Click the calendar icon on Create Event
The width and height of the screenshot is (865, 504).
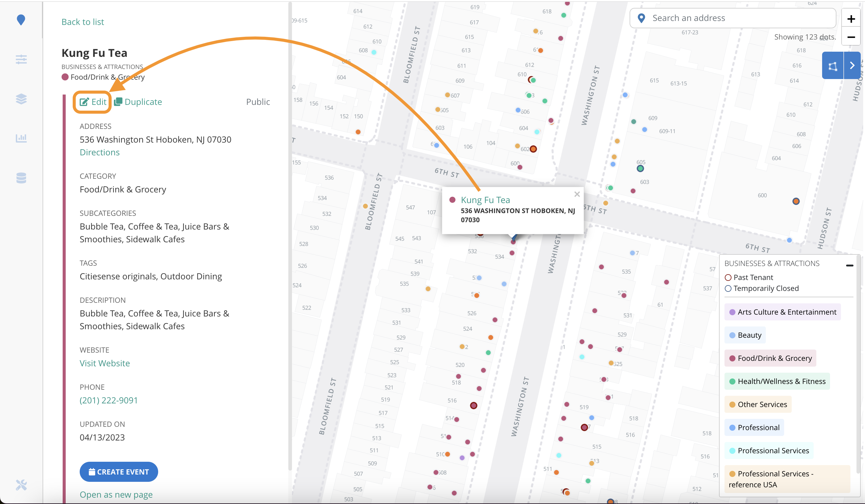click(92, 472)
